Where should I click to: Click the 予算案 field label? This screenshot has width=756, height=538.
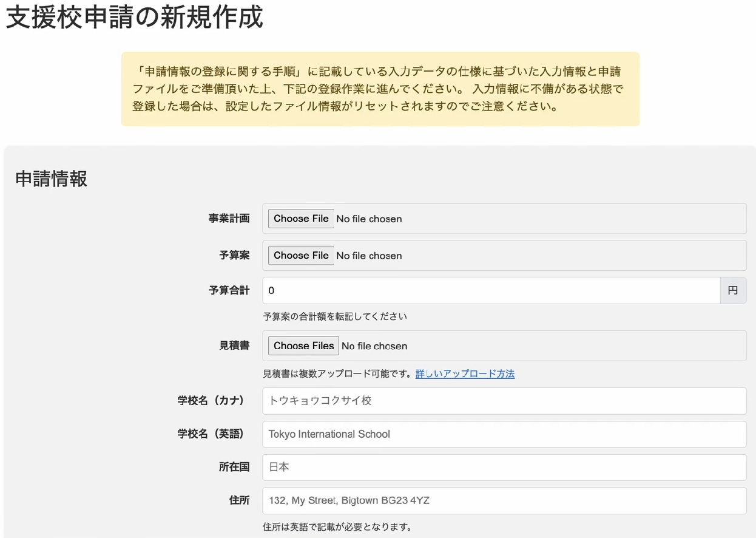tap(235, 255)
